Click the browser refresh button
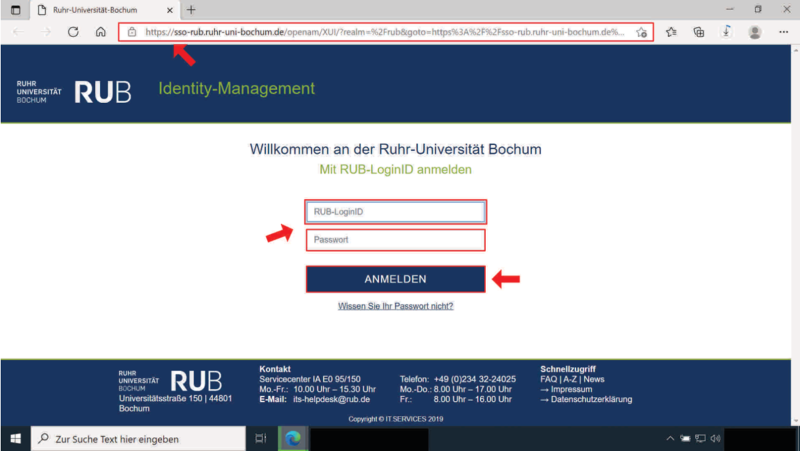800x451 pixels. click(73, 32)
